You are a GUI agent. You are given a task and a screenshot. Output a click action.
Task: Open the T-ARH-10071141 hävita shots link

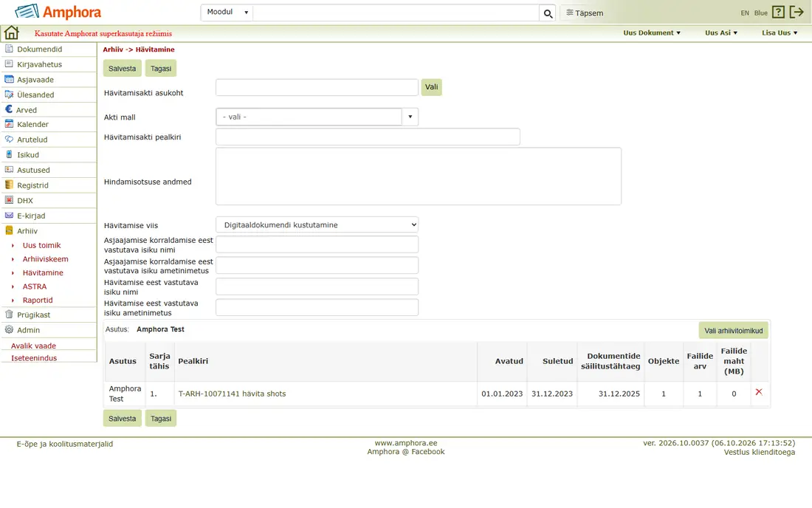click(x=232, y=394)
